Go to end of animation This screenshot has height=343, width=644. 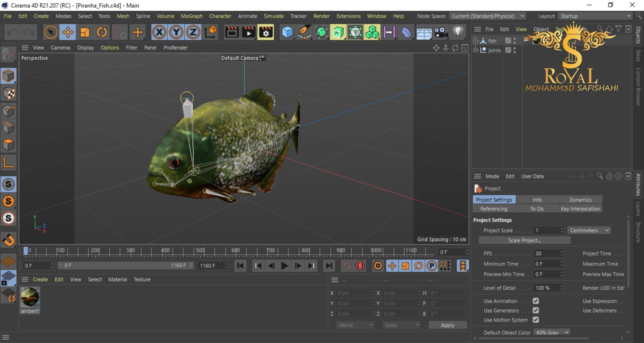(329, 265)
